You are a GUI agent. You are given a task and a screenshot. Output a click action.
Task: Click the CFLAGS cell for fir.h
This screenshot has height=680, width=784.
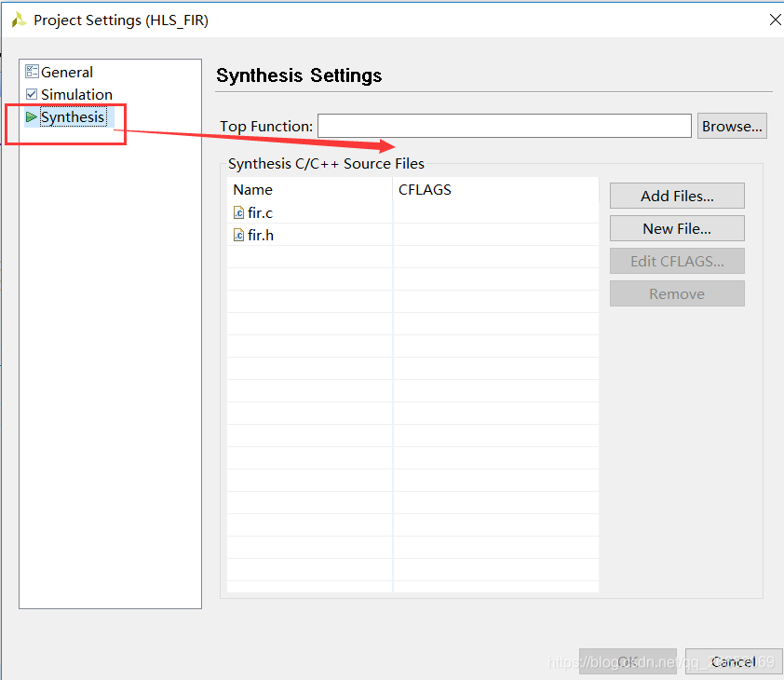pos(495,235)
